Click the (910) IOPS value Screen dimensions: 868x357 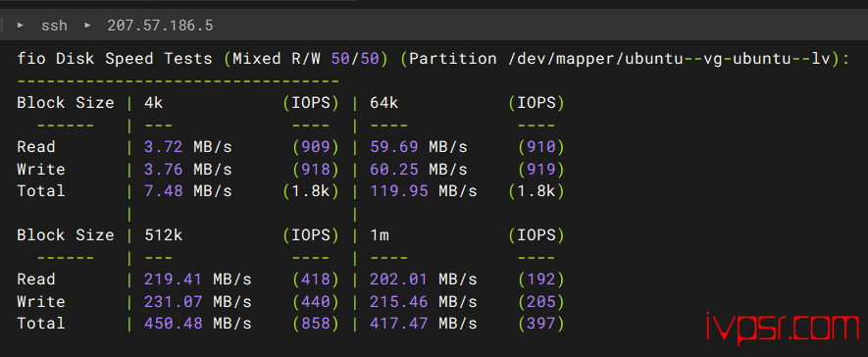(x=541, y=147)
